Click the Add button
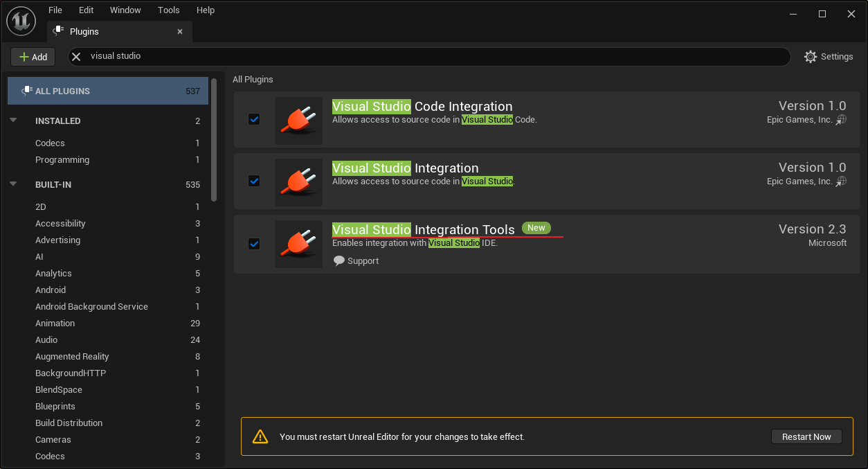The image size is (868, 469). (33, 57)
